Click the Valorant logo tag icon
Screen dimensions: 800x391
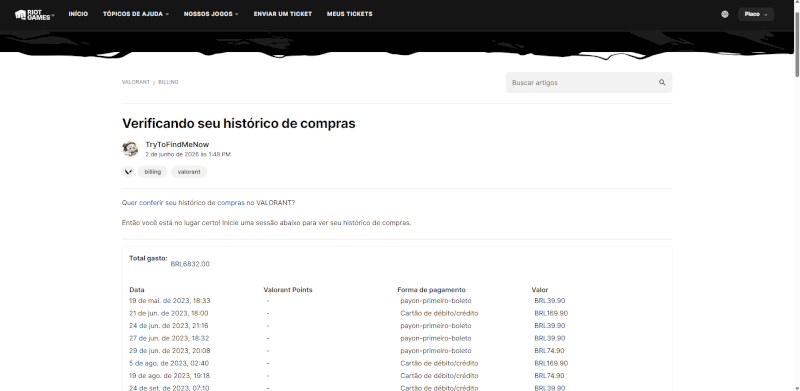128,172
